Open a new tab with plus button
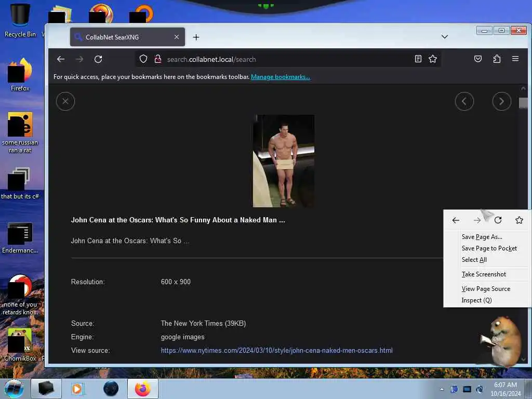 click(x=196, y=37)
